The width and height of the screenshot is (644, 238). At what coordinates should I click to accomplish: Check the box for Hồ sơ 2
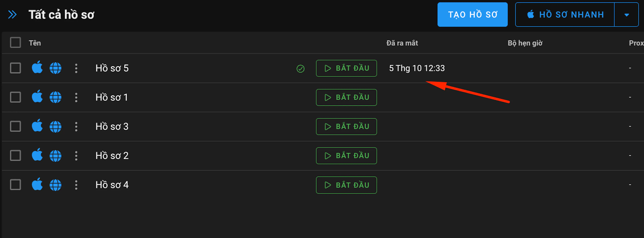pyautogui.click(x=15, y=156)
